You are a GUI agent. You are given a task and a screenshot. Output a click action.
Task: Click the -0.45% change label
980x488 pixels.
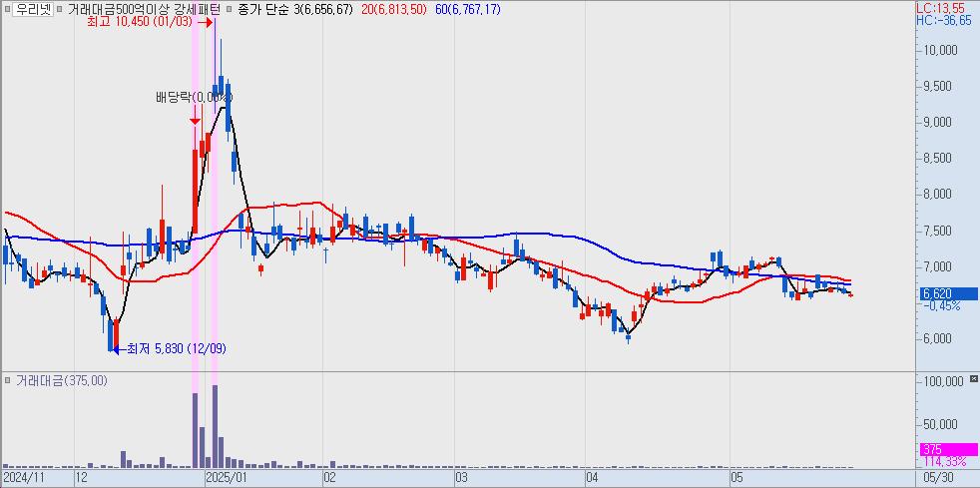(940, 306)
